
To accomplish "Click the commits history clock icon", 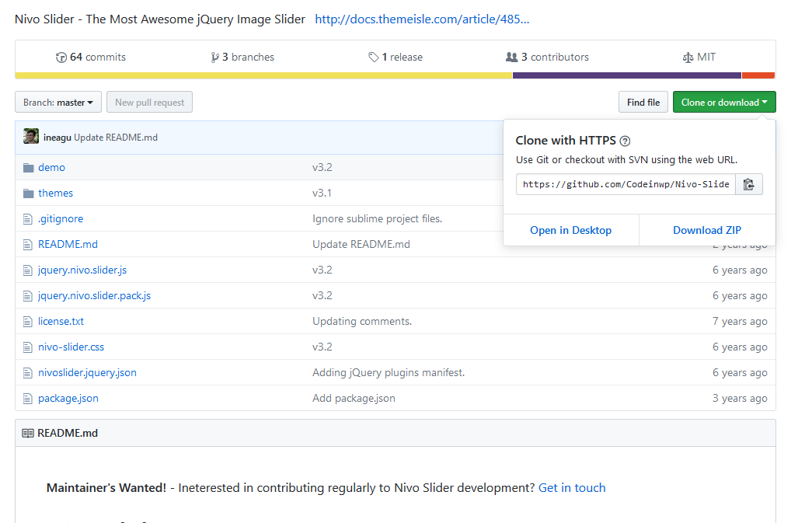I will coord(61,58).
